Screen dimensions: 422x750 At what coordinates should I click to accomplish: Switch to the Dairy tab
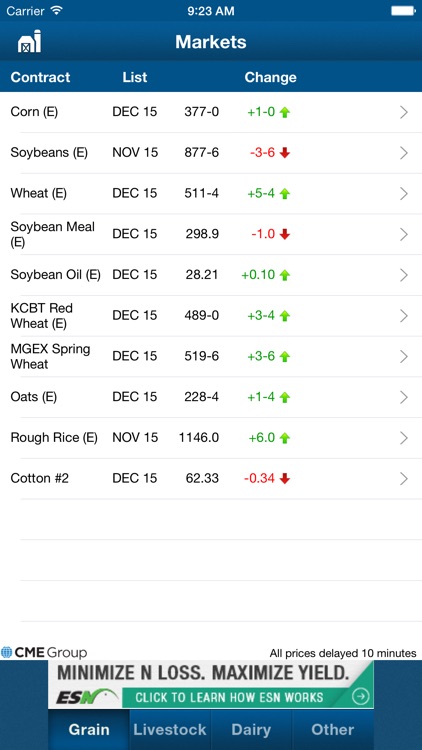tap(251, 729)
